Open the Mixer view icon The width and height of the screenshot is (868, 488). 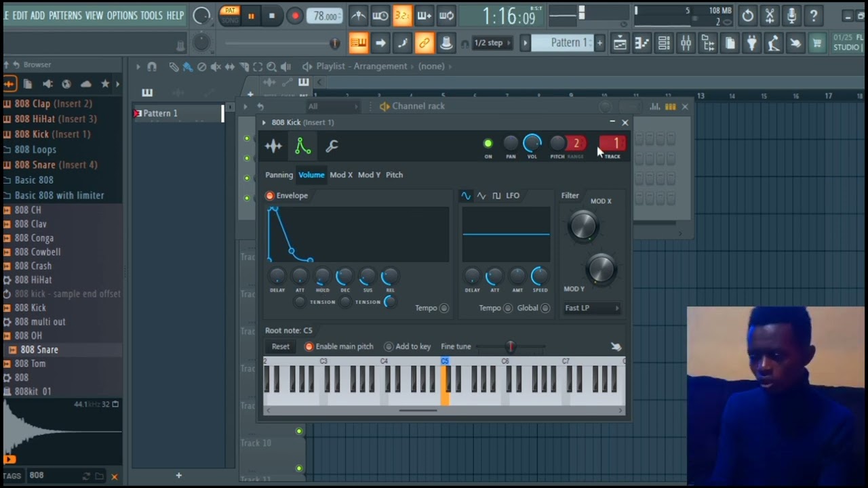coord(686,44)
